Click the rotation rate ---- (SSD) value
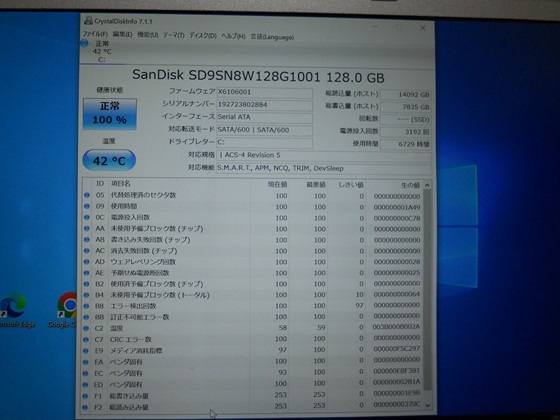Viewport: 560px width, 420px height. tap(405, 119)
